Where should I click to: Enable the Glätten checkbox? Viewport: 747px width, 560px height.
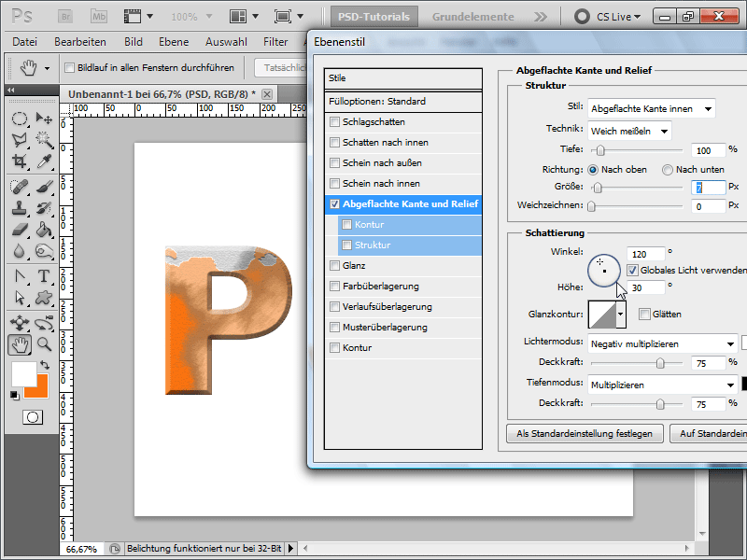click(x=644, y=315)
